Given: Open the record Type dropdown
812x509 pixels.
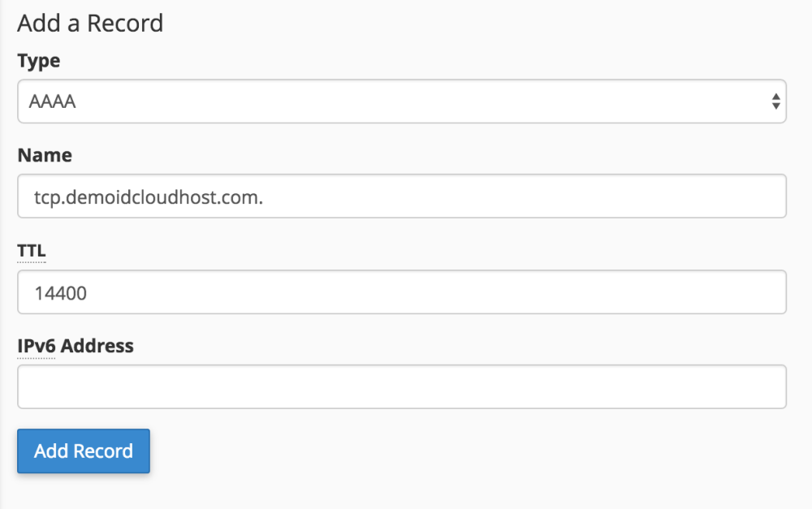Looking at the screenshot, I should tap(402, 101).
